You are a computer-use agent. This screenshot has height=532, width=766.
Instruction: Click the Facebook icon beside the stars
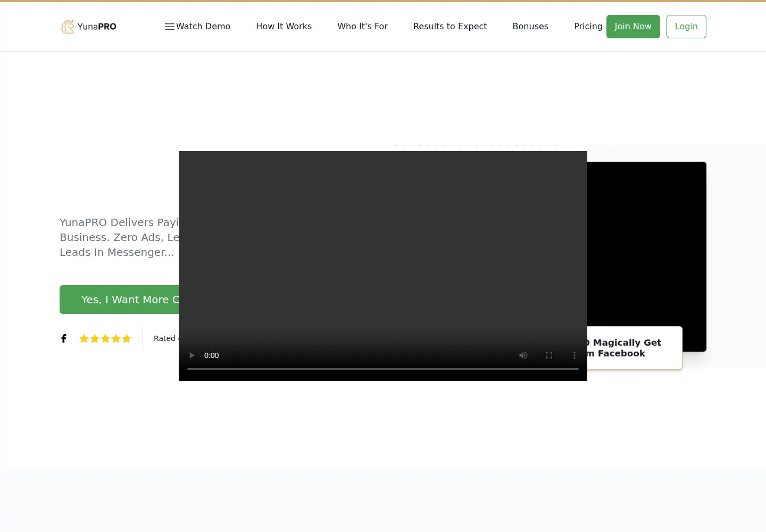(x=64, y=338)
